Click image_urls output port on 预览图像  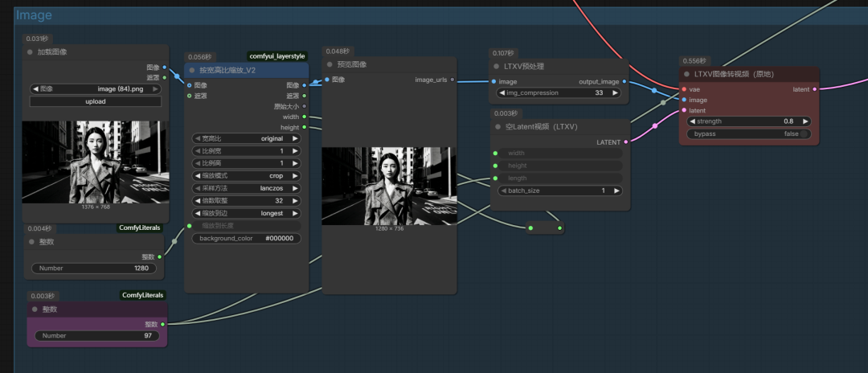tap(452, 80)
